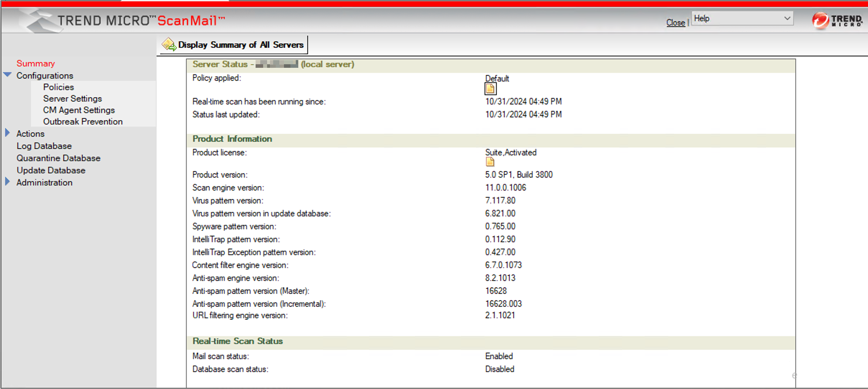
Task: Select Outbreak Prevention item
Action: [83, 122]
